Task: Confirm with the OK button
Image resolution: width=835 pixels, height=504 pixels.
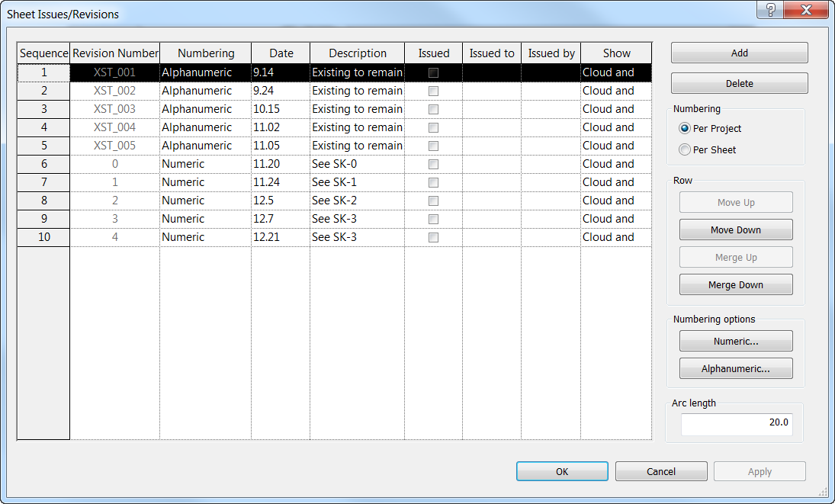Action: [562, 471]
